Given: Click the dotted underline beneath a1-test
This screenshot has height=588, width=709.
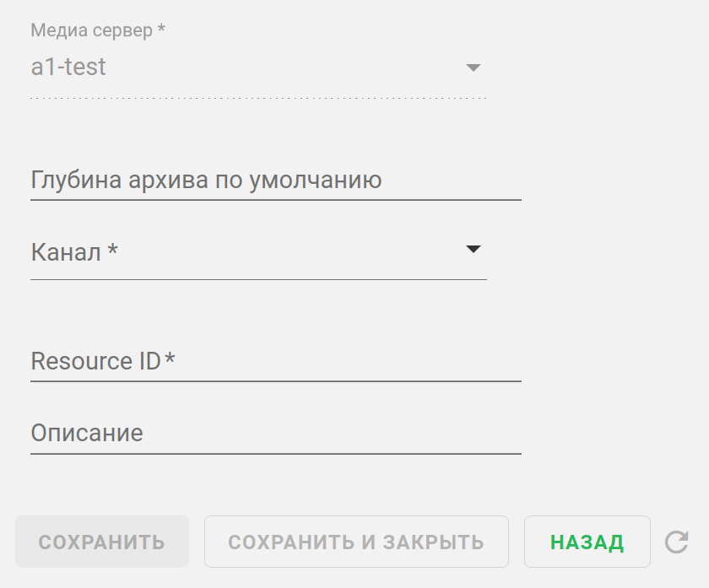Looking at the screenshot, I should point(258,98).
